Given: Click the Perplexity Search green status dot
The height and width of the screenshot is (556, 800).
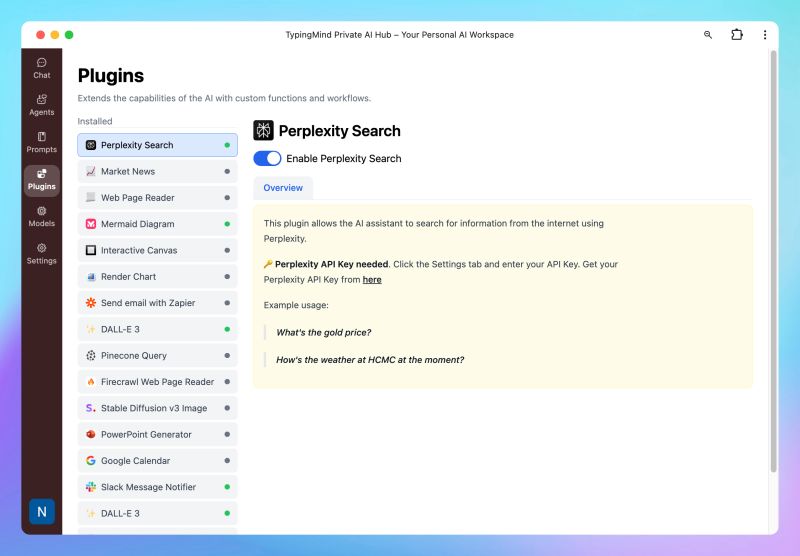Looking at the screenshot, I should point(227,145).
